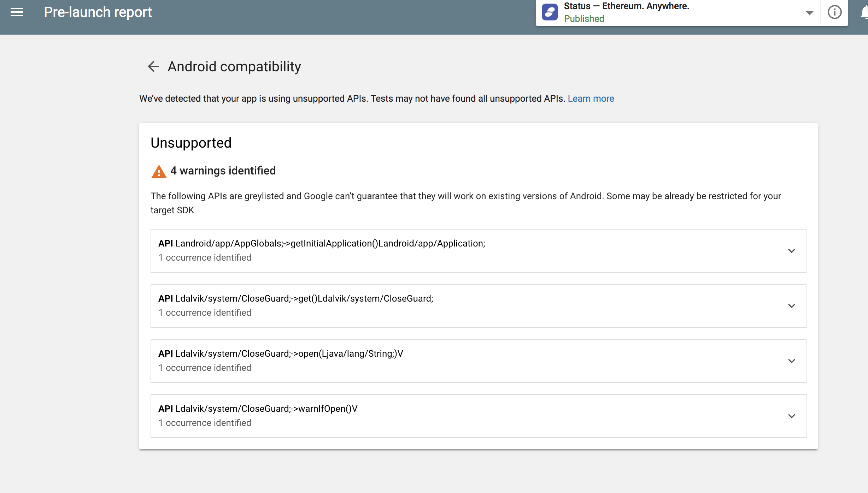Open the AppGlobals getInitialApplication API row

[322, 244]
